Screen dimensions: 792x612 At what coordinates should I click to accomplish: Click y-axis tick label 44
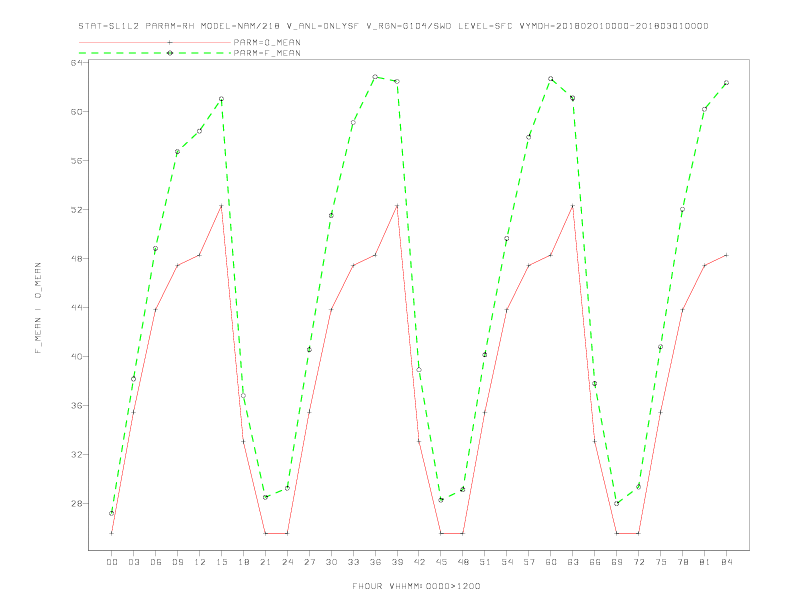pos(76,308)
